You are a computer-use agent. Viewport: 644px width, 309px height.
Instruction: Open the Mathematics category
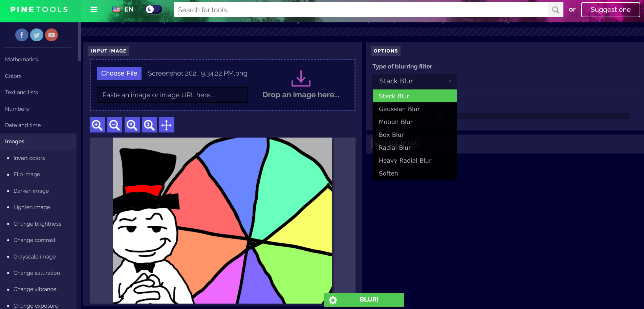click(21, 59)
